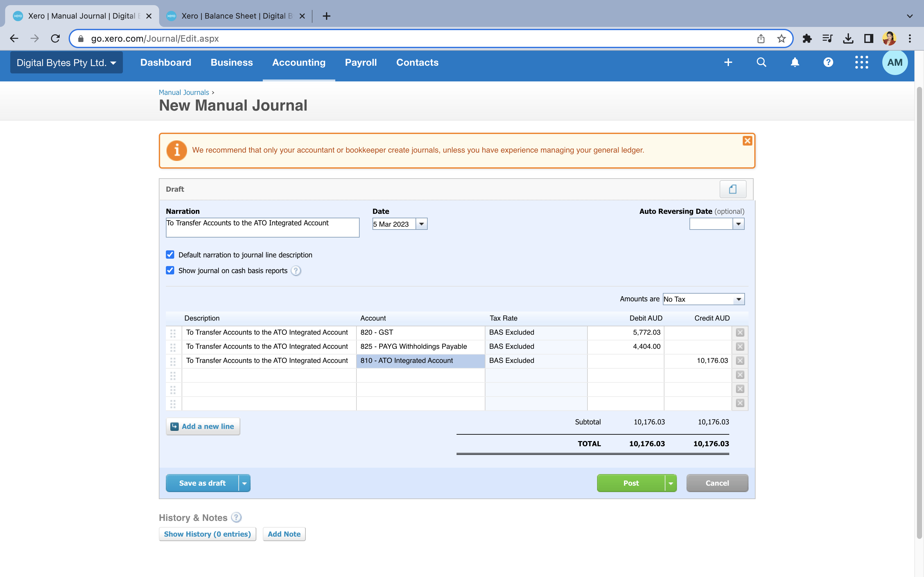Click the Xero search magnifier icon
This screenshot has width=924, height=577.
coord(761,62)
